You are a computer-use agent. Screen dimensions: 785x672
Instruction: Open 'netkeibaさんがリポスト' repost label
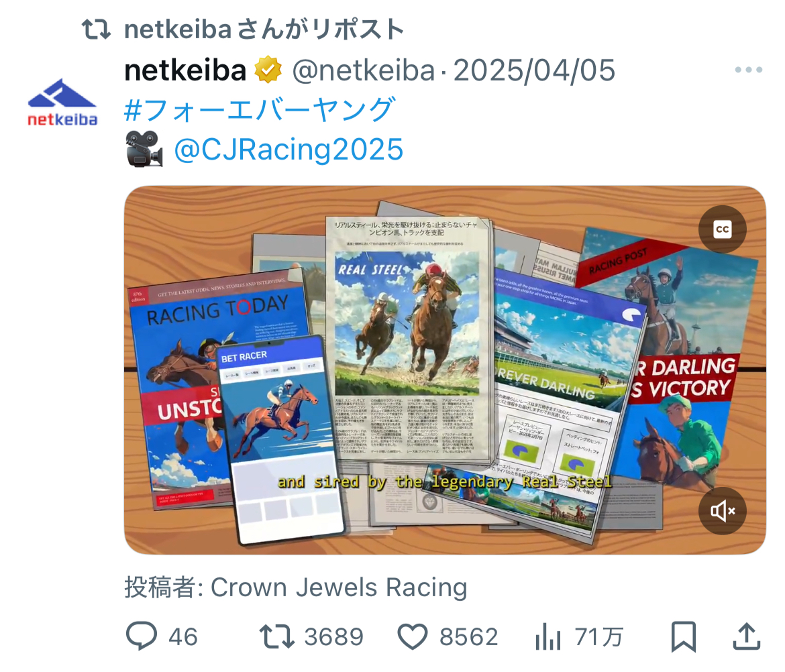pos(264,29)
